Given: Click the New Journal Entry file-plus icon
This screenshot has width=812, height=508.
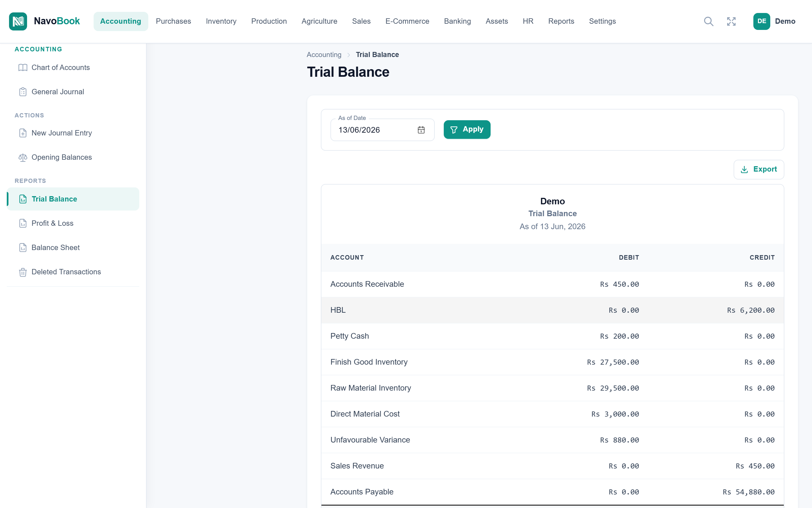Looking at the screenshot, I should 23,133.
